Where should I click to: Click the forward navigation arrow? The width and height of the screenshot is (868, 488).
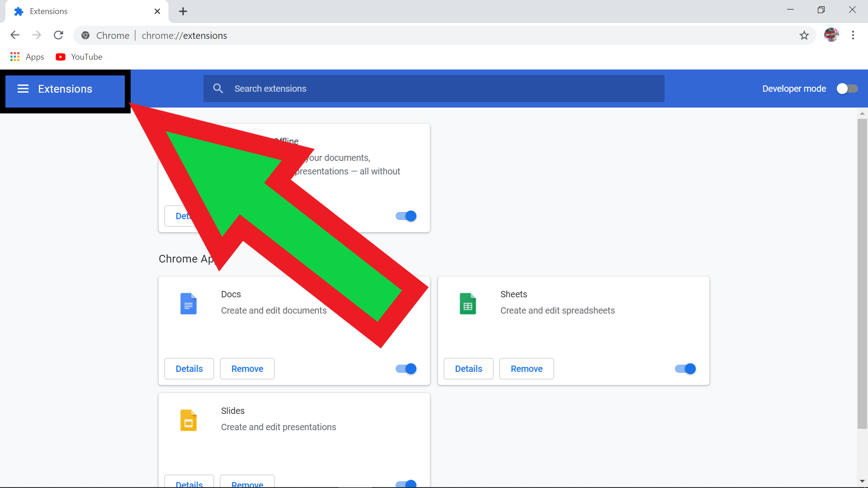click(x=37, y=35)
